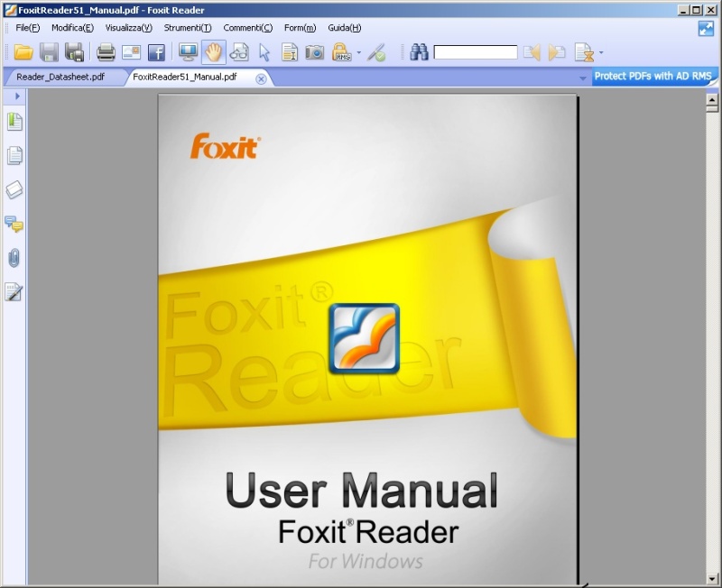Click the Print icon in toolbar
The image size is (722, 588).
click(x=106, y=52)
